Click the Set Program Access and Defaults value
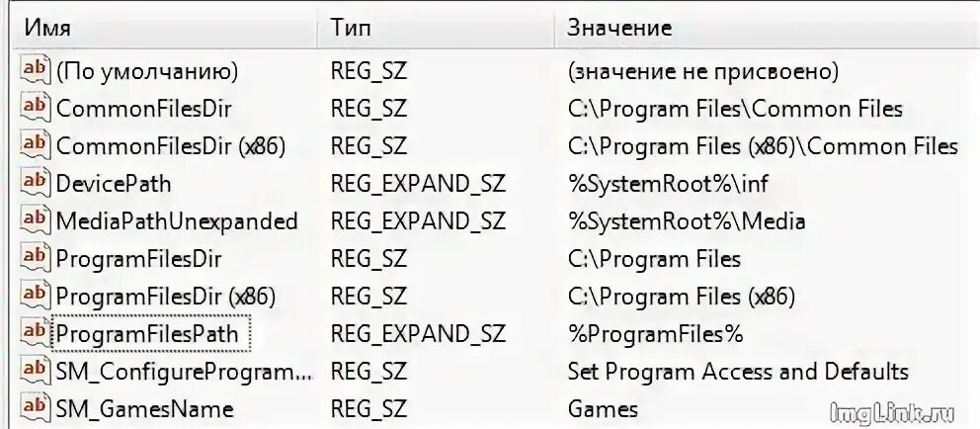This screenshot has width=980, height=429. [x=738, y=372]
